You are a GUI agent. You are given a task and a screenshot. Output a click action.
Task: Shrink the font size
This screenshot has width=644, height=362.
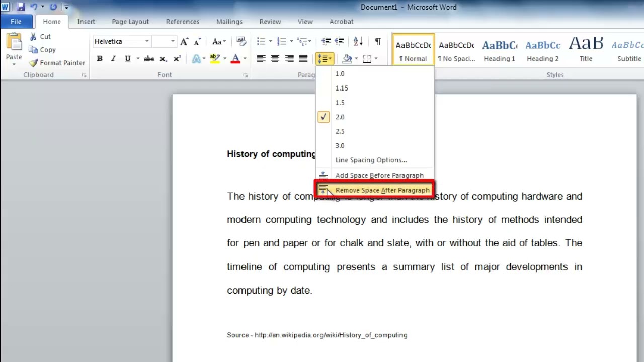pyautogui.click(x=197, y=41)
